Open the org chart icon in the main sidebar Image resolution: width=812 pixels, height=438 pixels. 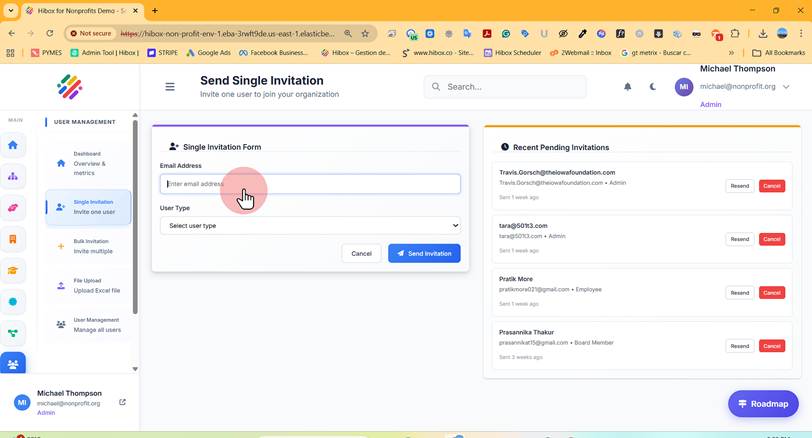click(13, 177)
